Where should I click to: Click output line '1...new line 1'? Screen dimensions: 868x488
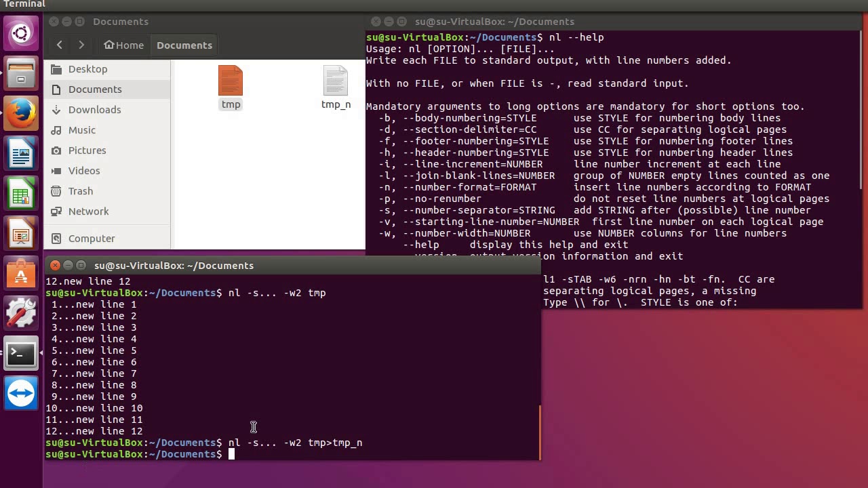pos(94,304)
